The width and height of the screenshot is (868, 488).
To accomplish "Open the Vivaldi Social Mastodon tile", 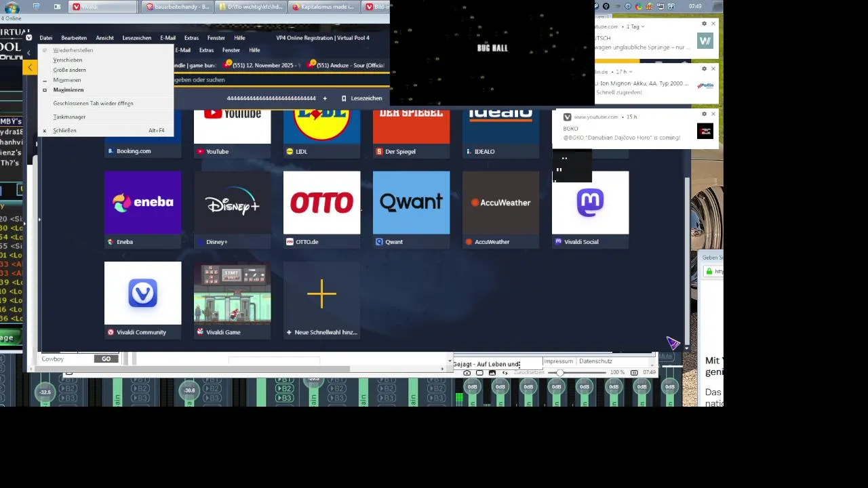I will click(x=590, y=209).
